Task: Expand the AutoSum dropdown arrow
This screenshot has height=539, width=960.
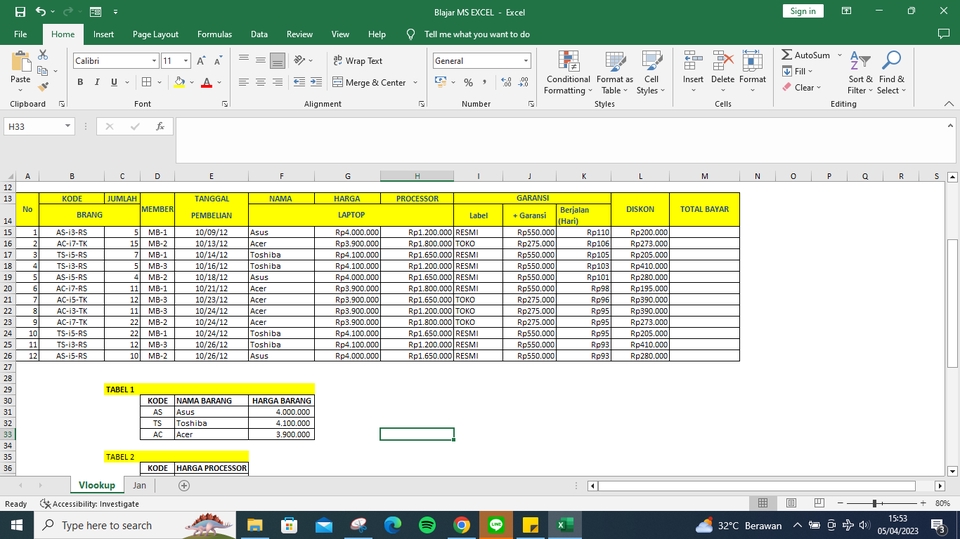Action: [x=839, y=55]
